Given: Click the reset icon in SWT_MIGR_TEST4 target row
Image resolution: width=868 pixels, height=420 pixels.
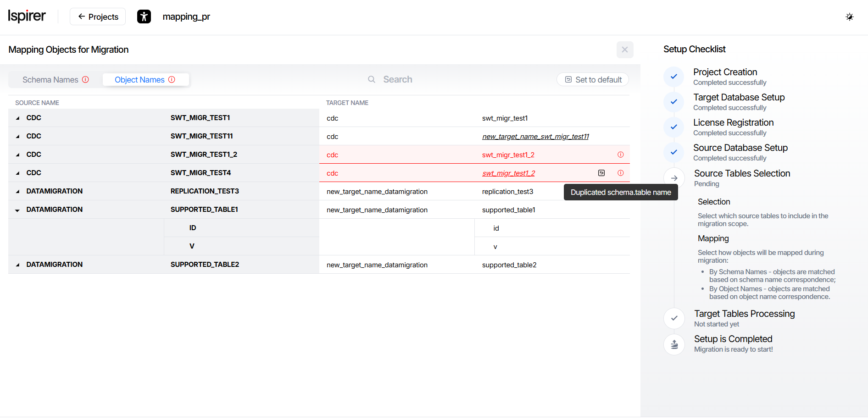Looking at the screenshot, I should (x=601, y=173).
